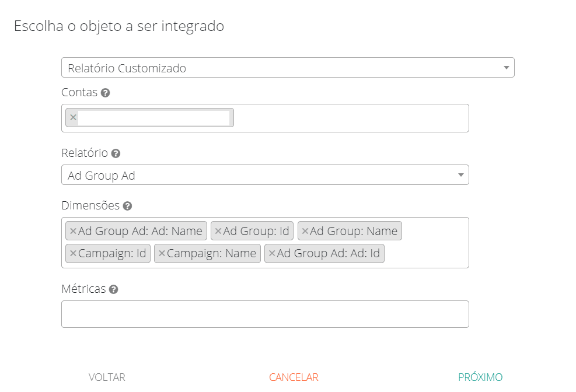Click the Métricas help question-mark icon
576x392 pixels.
tap(114, 289)
